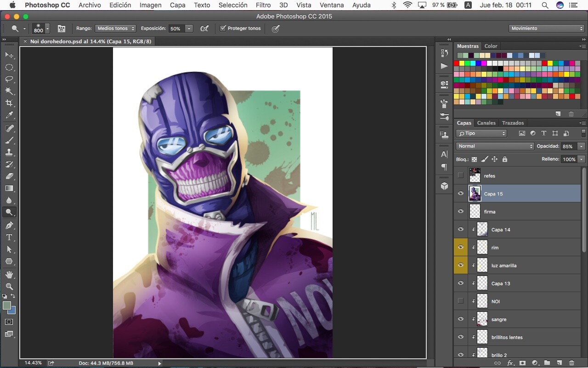Toggle the brush panel button
Image resolution: width=588 pixels, height=368 pixels.
(x=62, y=29)
